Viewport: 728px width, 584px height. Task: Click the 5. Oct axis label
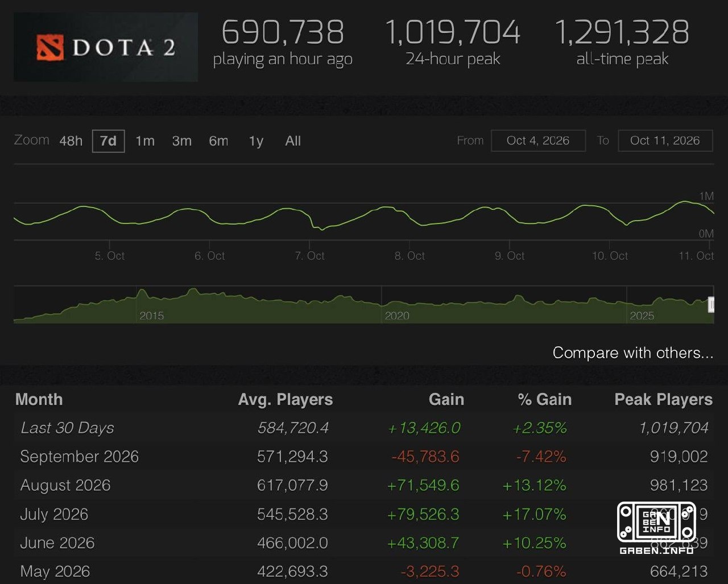coord(110,256)
